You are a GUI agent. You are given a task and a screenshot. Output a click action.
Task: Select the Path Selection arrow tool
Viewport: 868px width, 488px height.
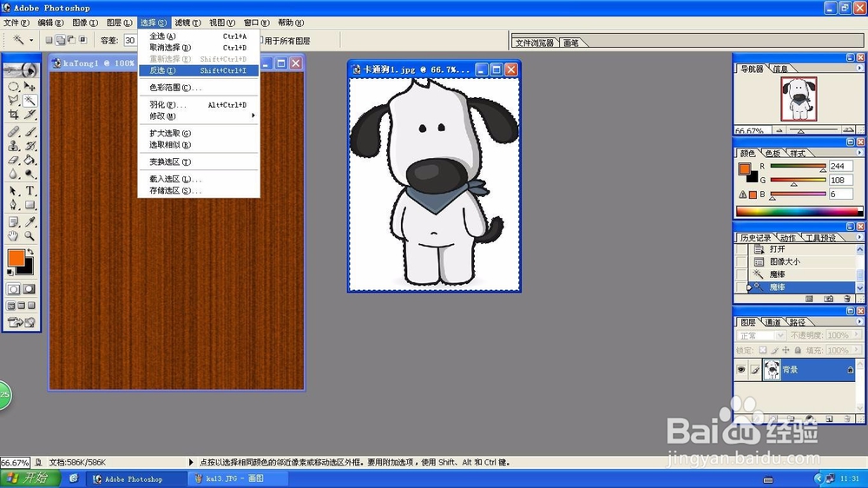coord(13,191)
